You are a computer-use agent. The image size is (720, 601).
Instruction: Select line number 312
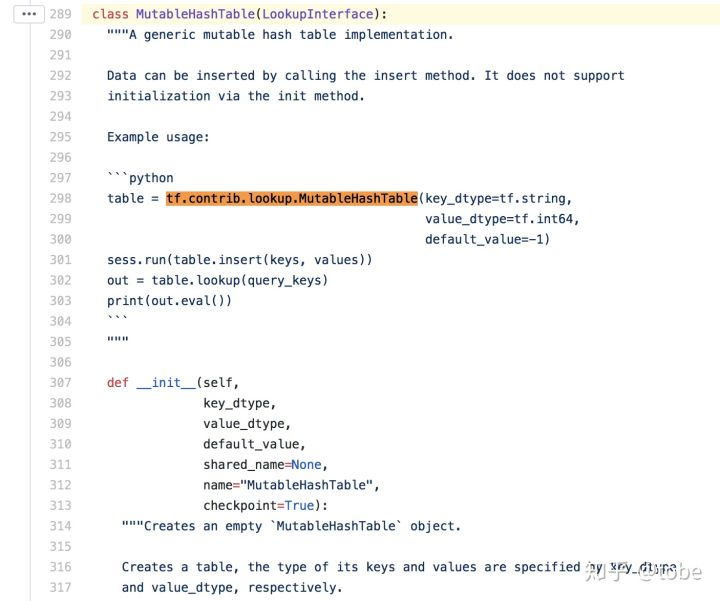(x=61, y=485)
